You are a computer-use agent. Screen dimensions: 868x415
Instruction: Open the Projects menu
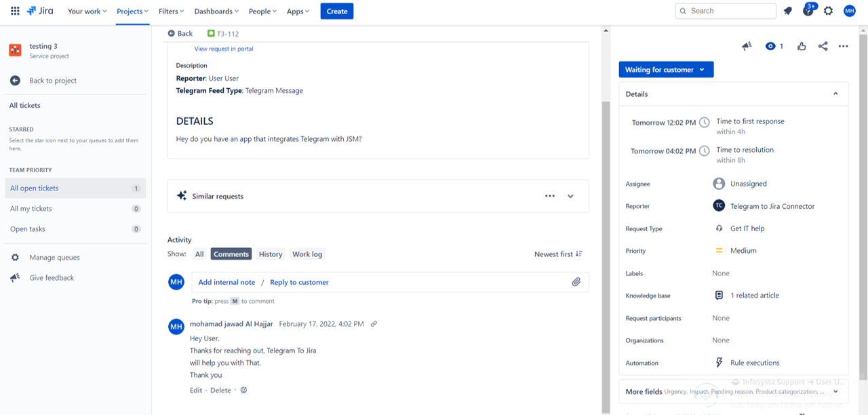(x=132, y=11)
